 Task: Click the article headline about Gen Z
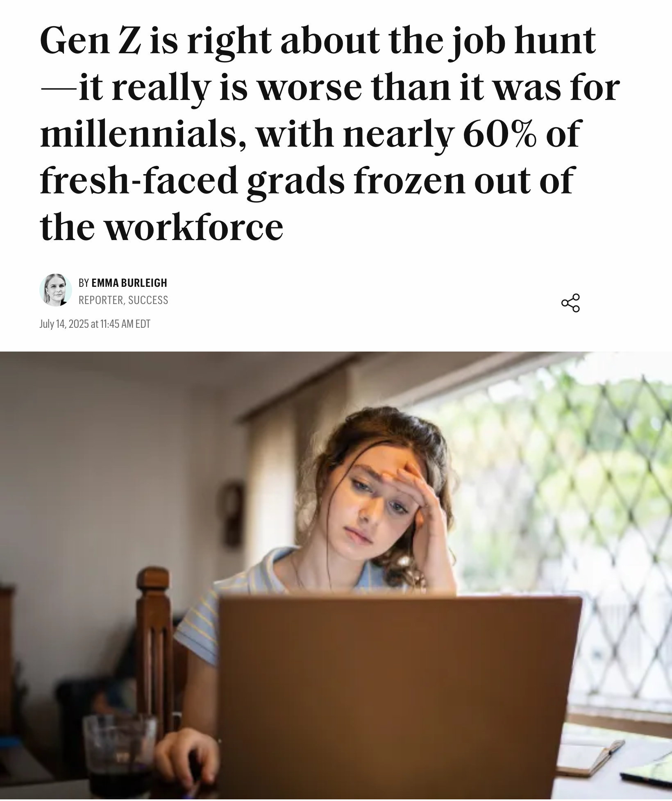tap(330, 133)
